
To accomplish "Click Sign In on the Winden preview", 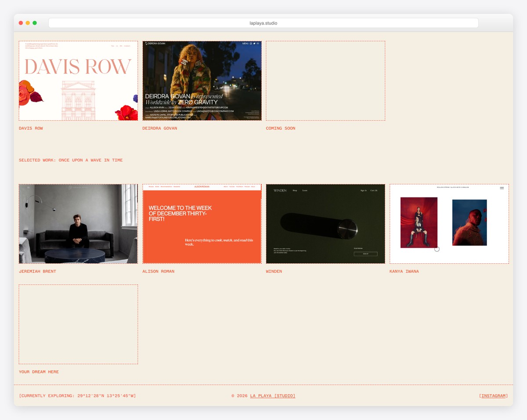I will pyautogui.click(x=364, y=190).
